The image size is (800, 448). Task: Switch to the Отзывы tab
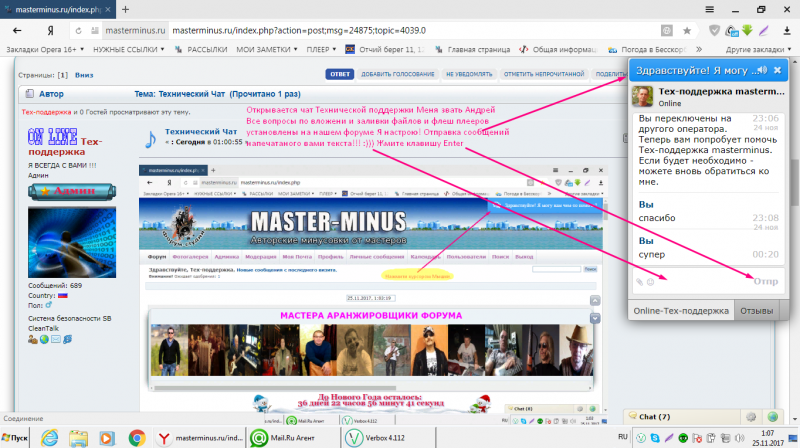(757, 311)
